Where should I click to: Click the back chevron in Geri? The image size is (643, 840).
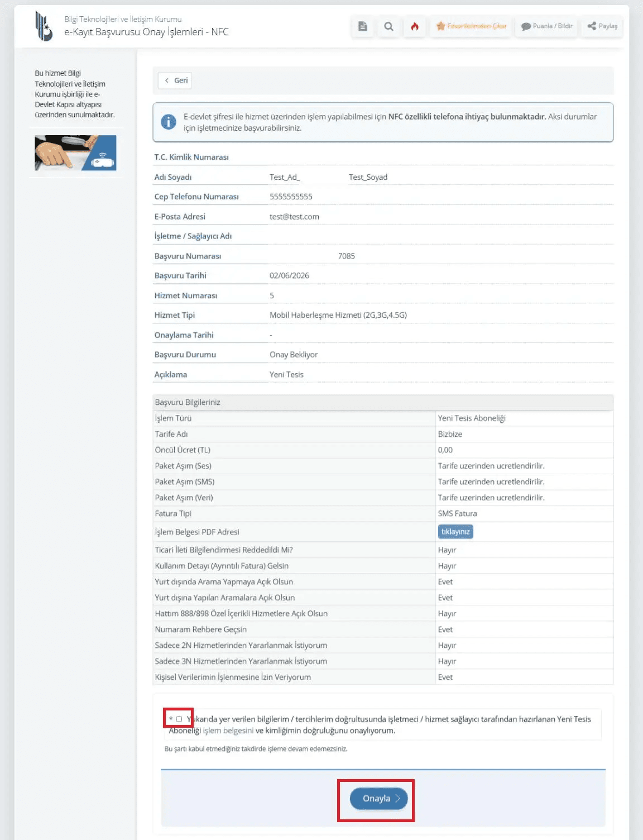(x=167, y=80)
